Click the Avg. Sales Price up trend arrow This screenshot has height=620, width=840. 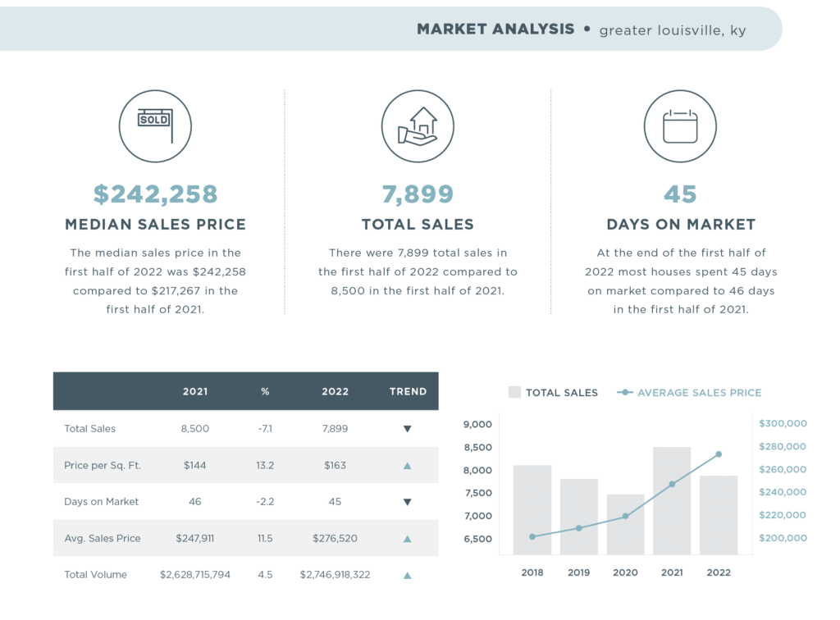coord(407,539)
